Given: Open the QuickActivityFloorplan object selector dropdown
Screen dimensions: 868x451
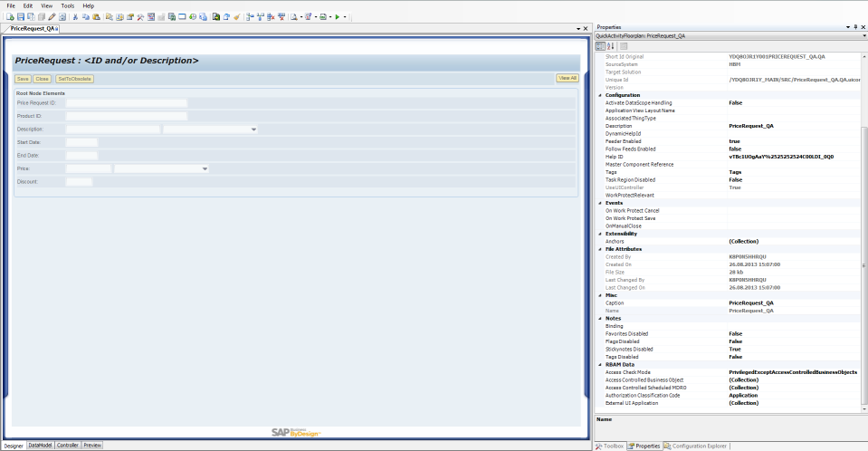Looking at the screenshot, I should tap(864, 35).
